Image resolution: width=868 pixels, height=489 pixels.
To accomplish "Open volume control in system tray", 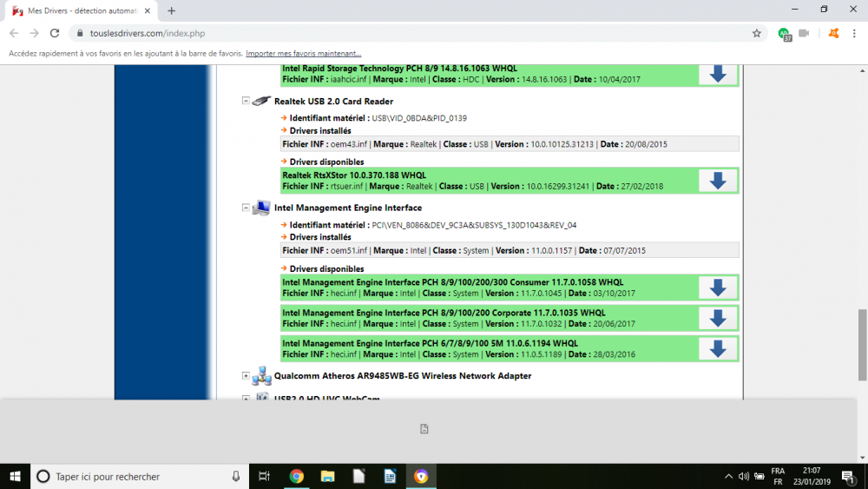I will tap(744, 476).
